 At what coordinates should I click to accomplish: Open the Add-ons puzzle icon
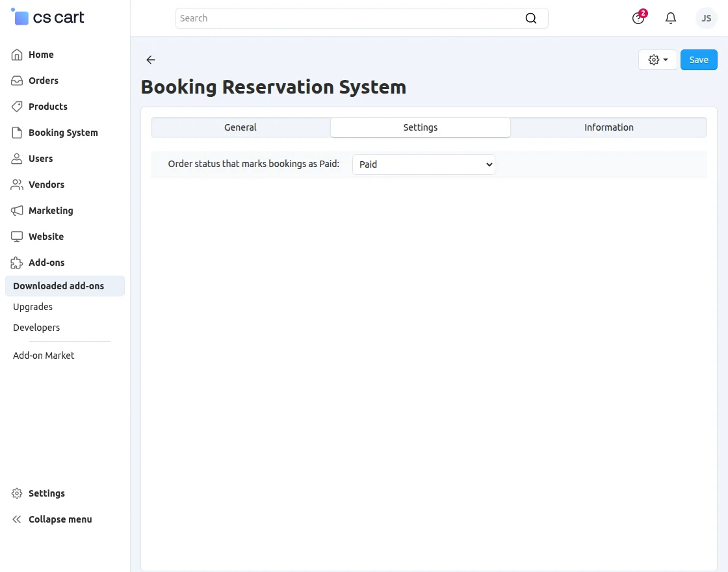tap(16, 263)
